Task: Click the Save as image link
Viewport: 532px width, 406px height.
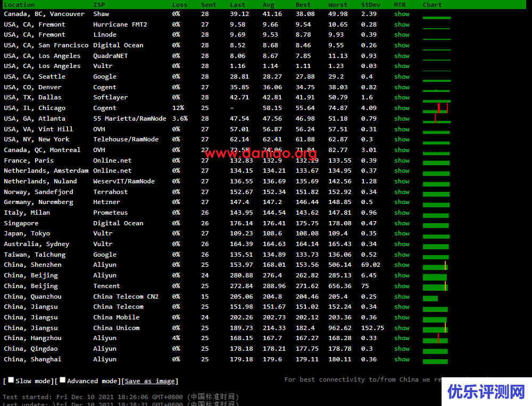Action: pyautogui.click(x=149, y=381)
